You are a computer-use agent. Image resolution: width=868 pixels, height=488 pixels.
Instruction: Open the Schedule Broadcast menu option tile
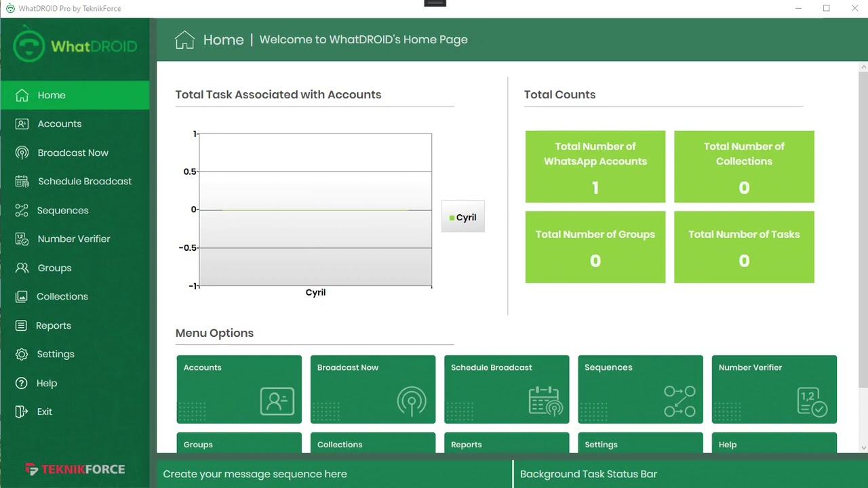[x=507, y=390]
